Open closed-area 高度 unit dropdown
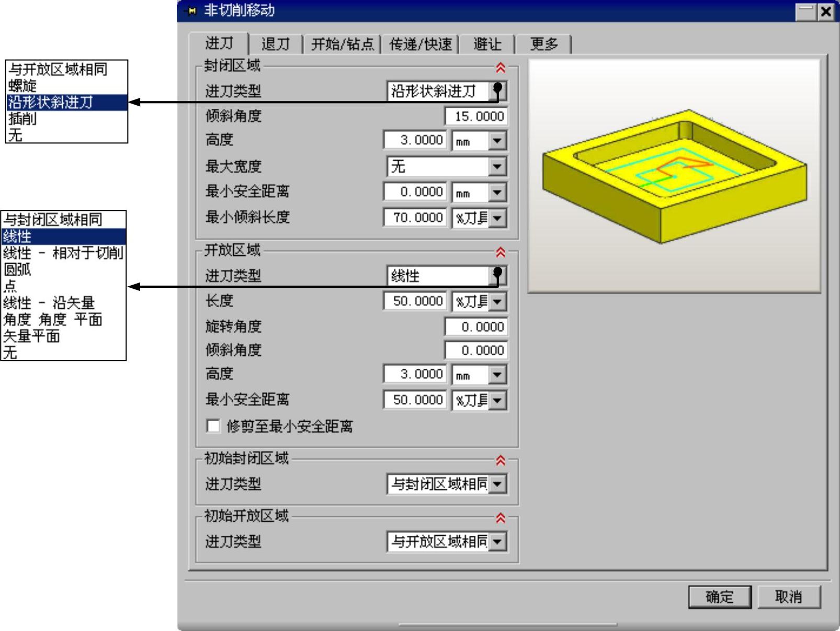840x631 pixels. point(497,140)
